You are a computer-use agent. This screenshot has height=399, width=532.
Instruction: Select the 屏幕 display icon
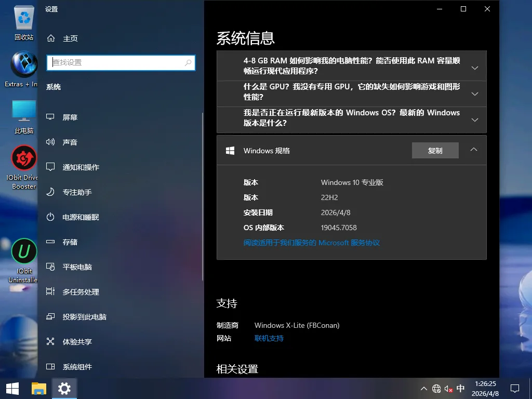click(50, 117)
